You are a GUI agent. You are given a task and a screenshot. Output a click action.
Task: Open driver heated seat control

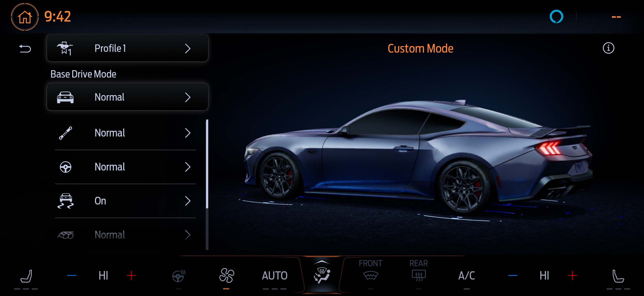click(26, 276)
